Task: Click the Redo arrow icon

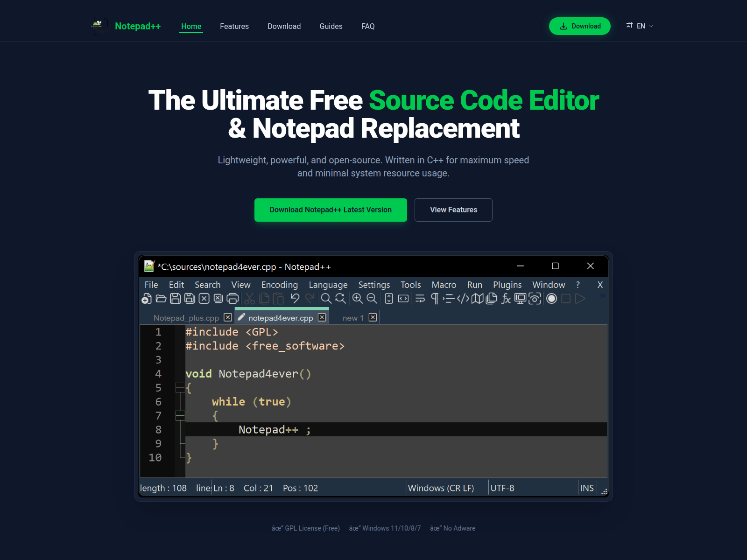Action: tap(310, 299)
